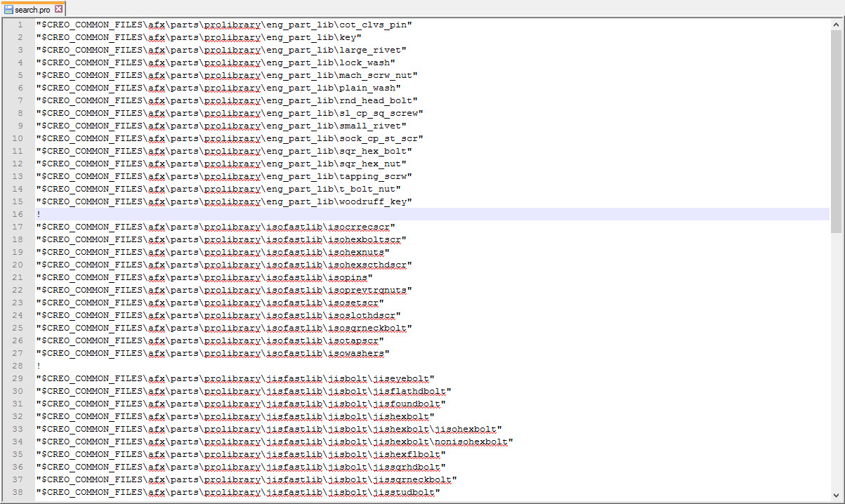Click the line ending with sqr_hex_nut
The height and width of the screenshot is (504, 845).
coord(221,164)
